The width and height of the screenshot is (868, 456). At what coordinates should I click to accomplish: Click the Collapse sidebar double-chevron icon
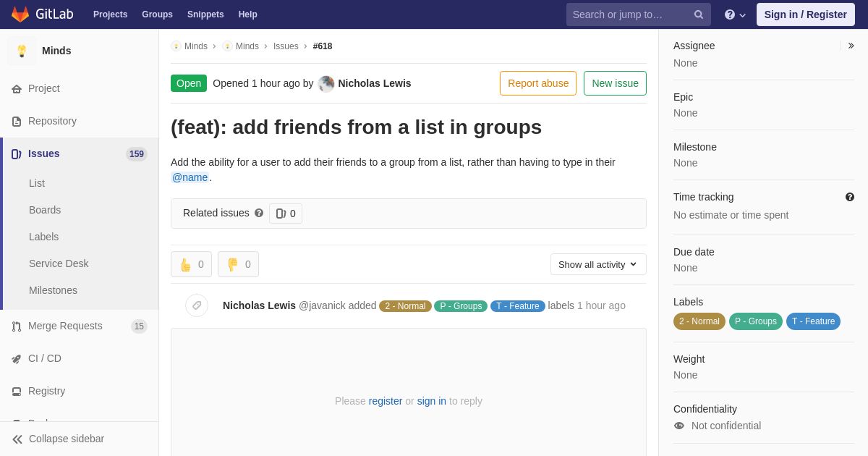point(17,439)
